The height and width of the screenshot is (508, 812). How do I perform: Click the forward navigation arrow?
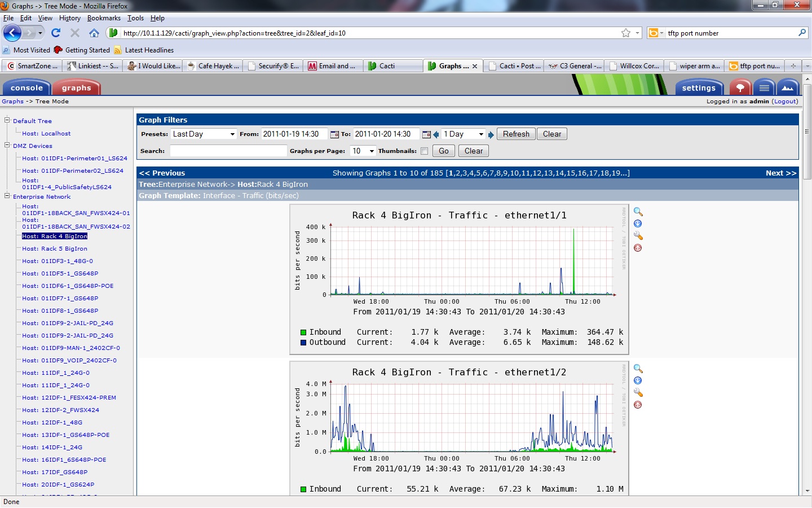click(30, 33)
